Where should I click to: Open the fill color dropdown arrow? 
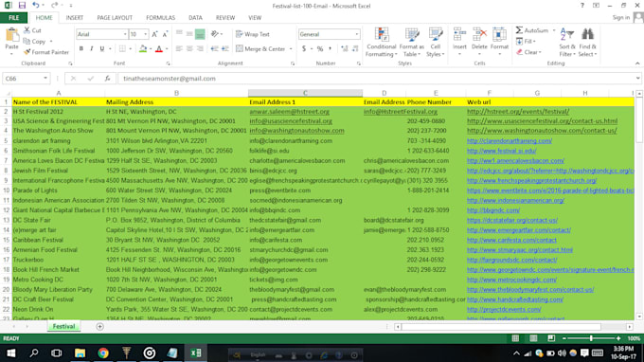tap(151, 49)
